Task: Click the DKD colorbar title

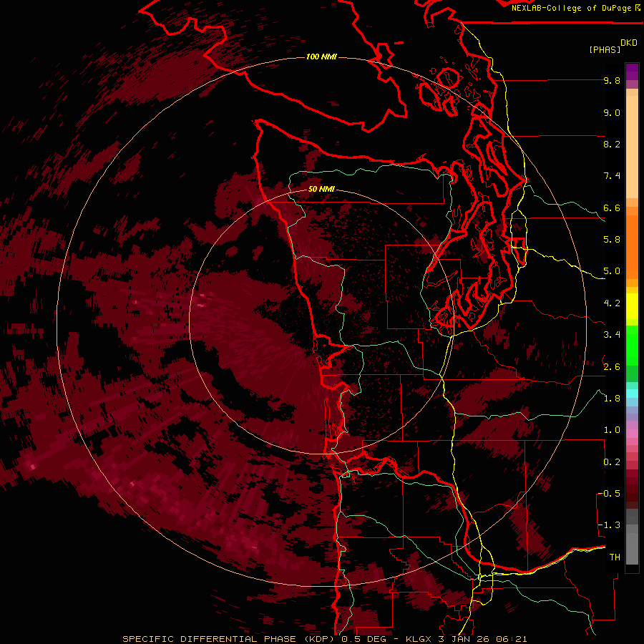Action: click(628, 43)
